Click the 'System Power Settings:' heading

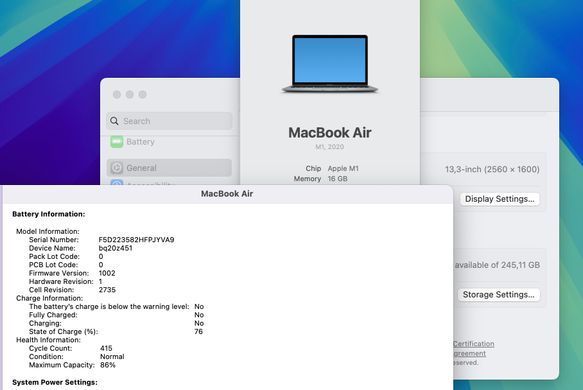(55, 382)
